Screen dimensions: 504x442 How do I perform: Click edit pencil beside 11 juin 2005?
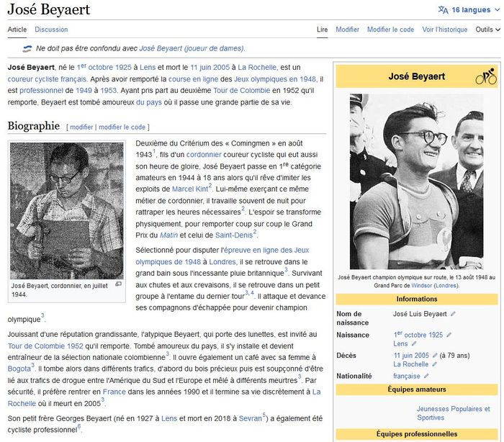pyautogui.click(x=436, y=356)
